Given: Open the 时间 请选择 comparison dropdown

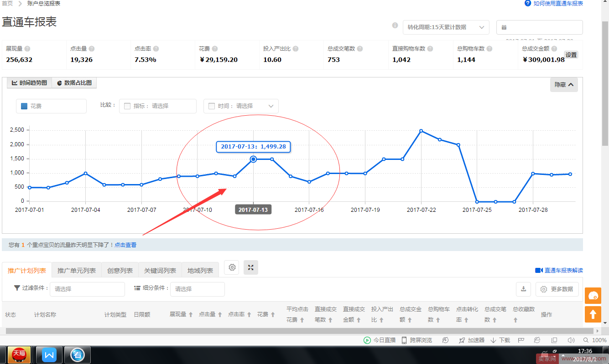Looking at the screenshot, I should pos(241,106).
